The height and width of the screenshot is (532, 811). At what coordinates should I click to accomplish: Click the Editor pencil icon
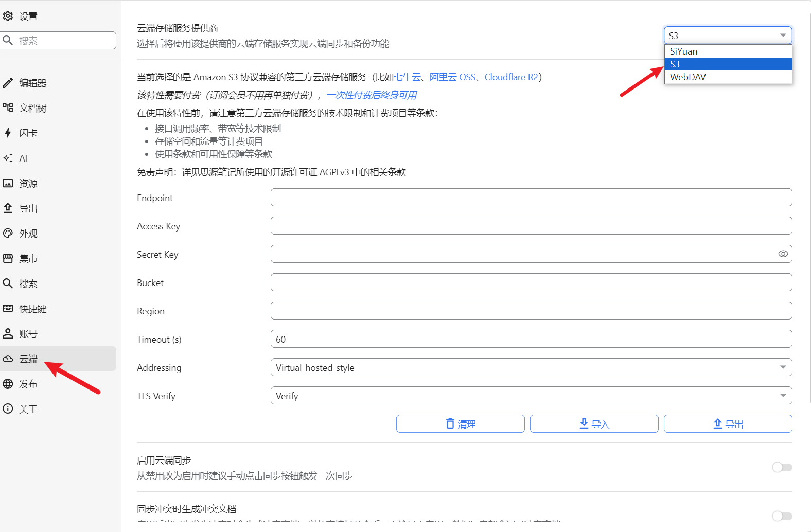pyautogui.click(x=8, y=83)
